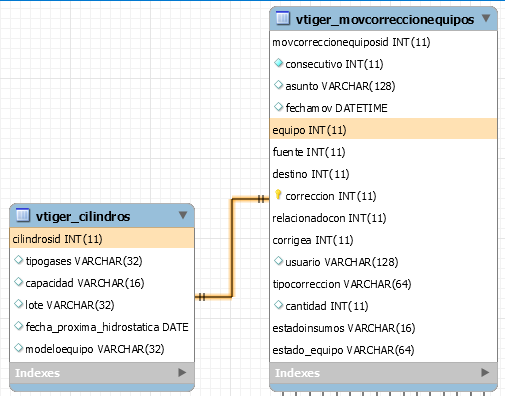Expand Indexes section of vtiger_cilindros
Viewport: 505px width, 396px height.
pyautogui.click(x=182, y=372)
